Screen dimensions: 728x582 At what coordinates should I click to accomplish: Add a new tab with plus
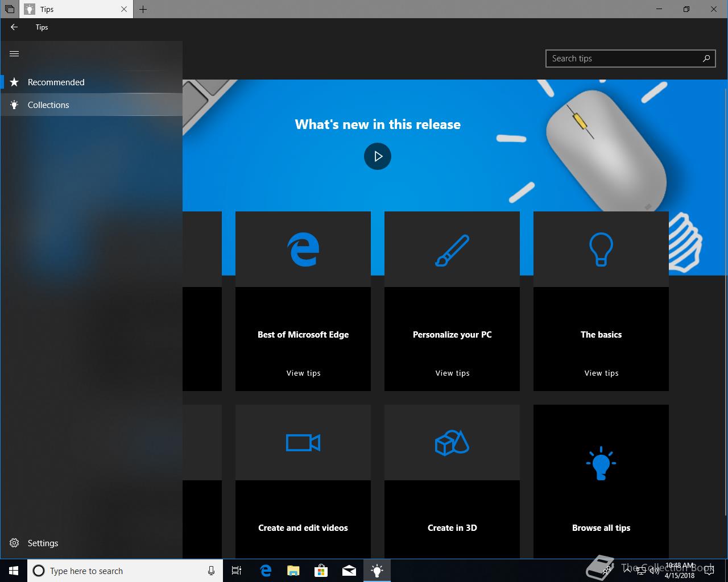(x=143, y=9)
